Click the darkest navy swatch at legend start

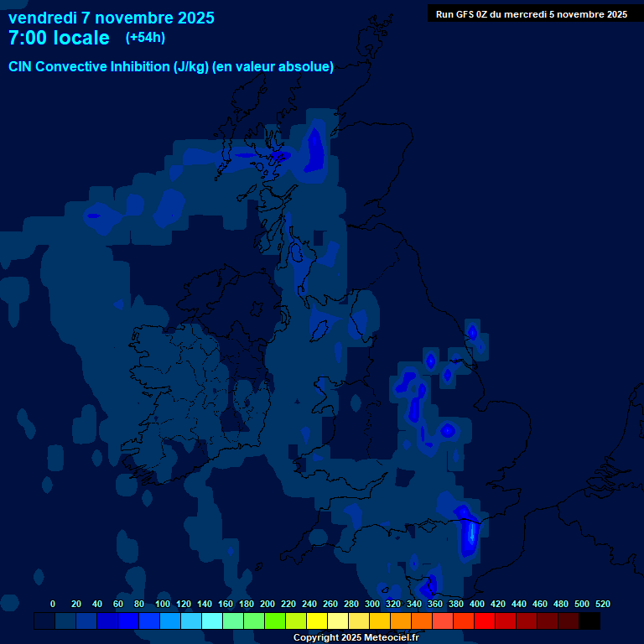point(44,621)
